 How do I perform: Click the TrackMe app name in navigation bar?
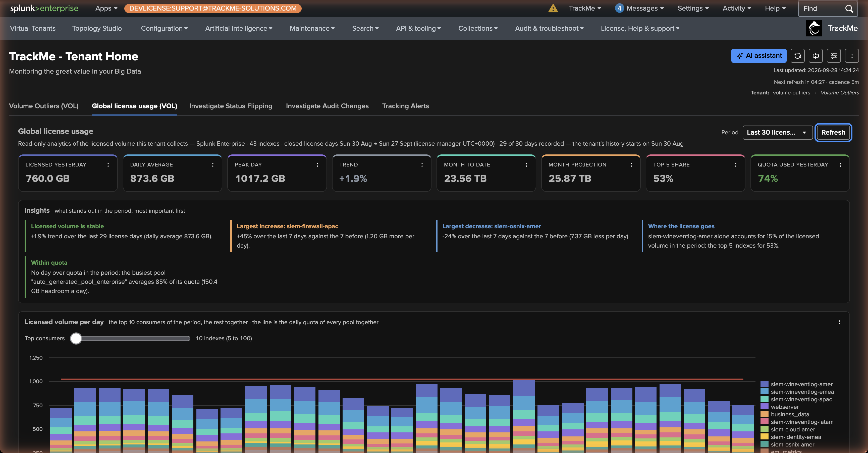[x=842, y=28]
